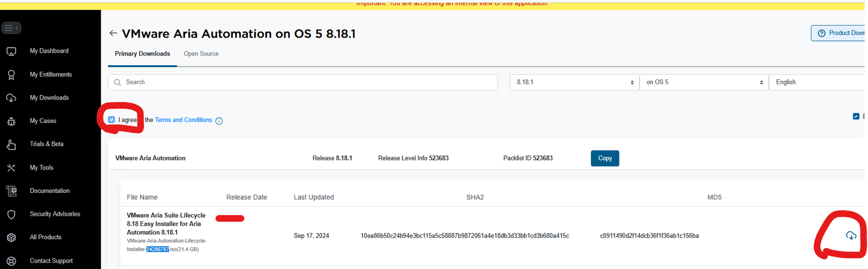Click the Trials & Beta hand icon
Screen dimensions: 868x269
(x=11, y=144)
